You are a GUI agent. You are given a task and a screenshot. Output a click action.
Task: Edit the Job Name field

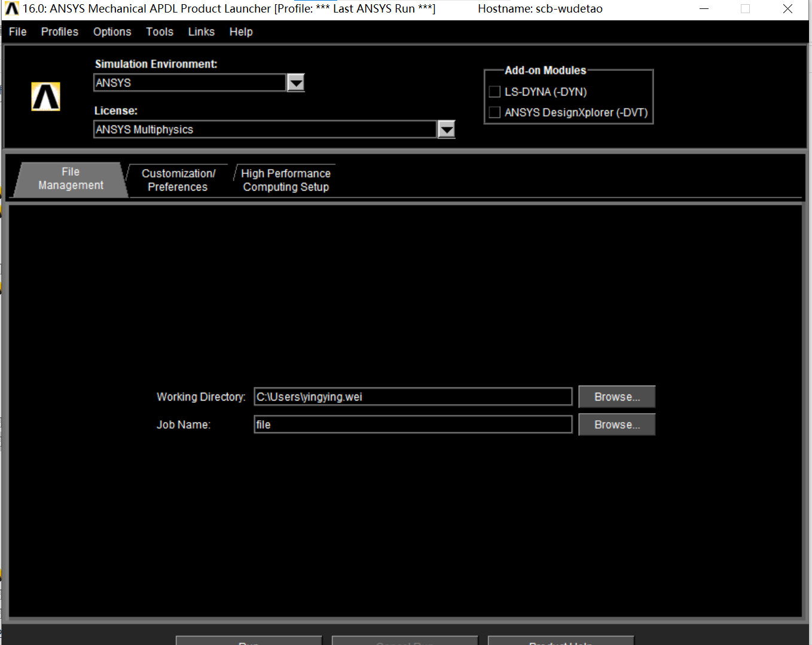[413, 424]
